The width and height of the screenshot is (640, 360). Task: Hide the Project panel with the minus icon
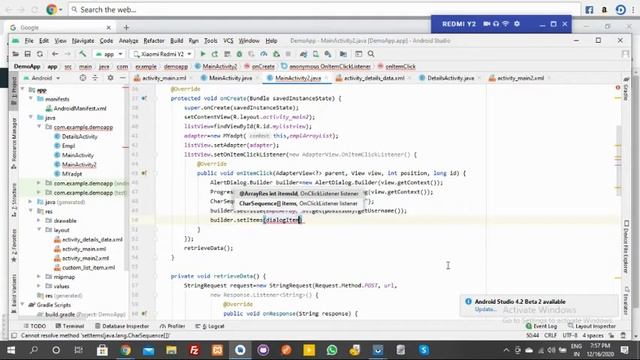(122, 78)
